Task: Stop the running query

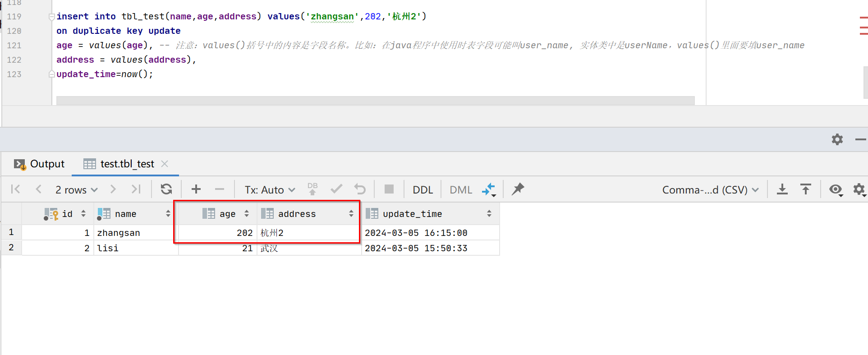Action: tap(389, 189)
